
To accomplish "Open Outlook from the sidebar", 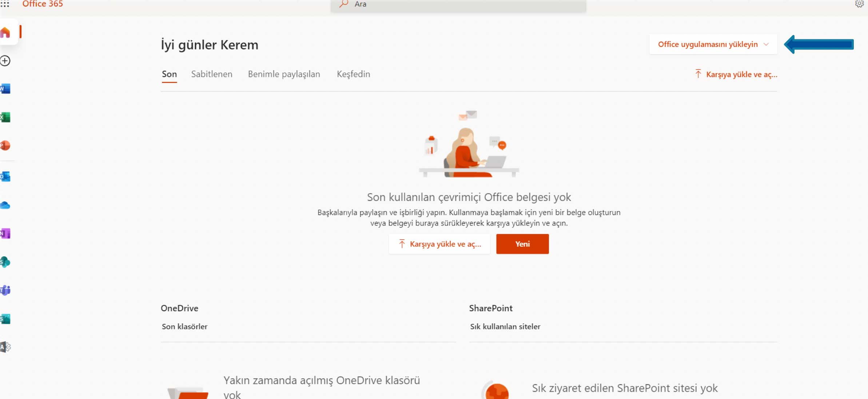I will click(5, 177).
